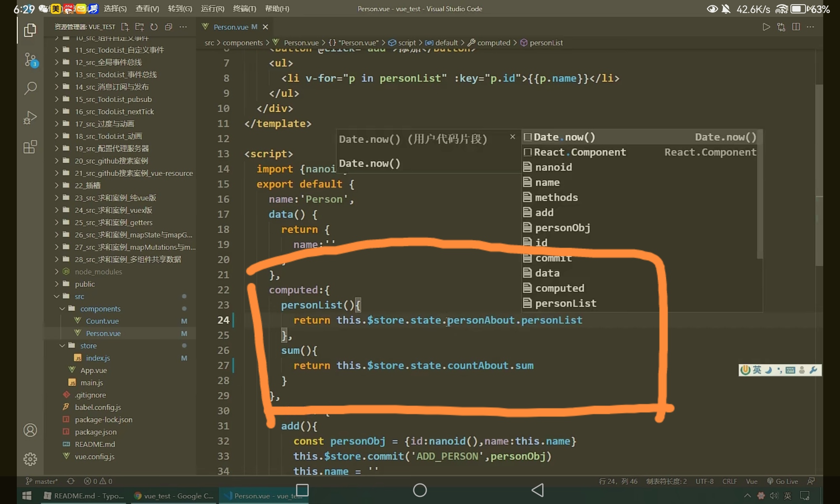
Task: Open the Run and Debug view
Action: (30, 118)
